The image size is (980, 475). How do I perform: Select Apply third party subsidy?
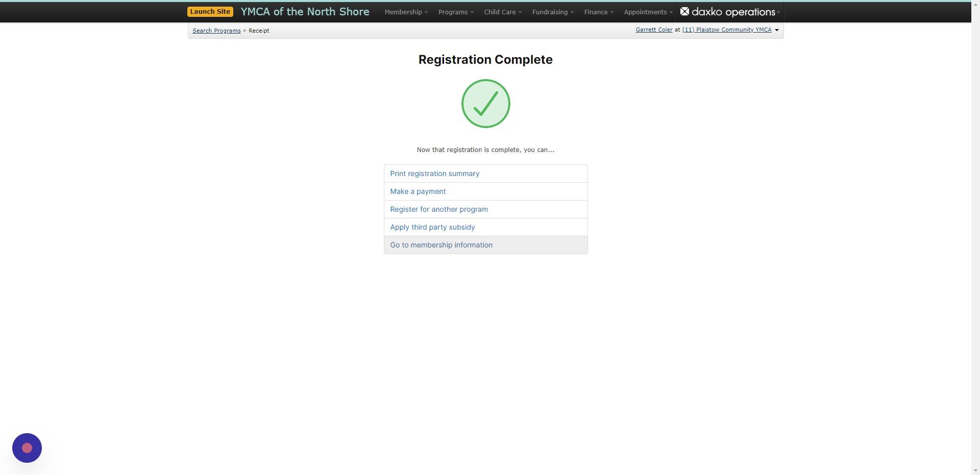[x=485, y=227]
